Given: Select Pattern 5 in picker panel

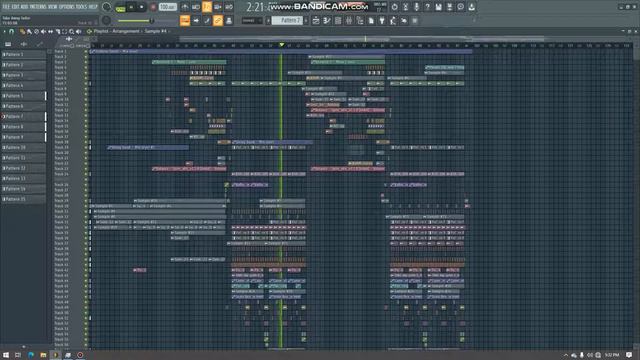Looking at the screenshot, I should [x=24, y=96].
